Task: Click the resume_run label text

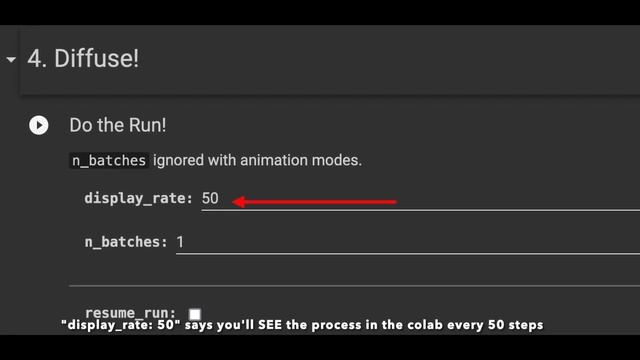Action: 130,313
